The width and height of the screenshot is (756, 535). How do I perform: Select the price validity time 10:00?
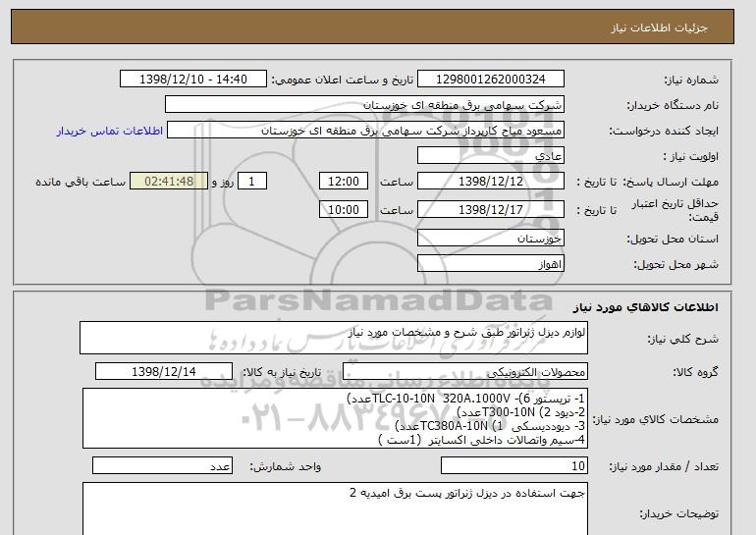[345, 209]
